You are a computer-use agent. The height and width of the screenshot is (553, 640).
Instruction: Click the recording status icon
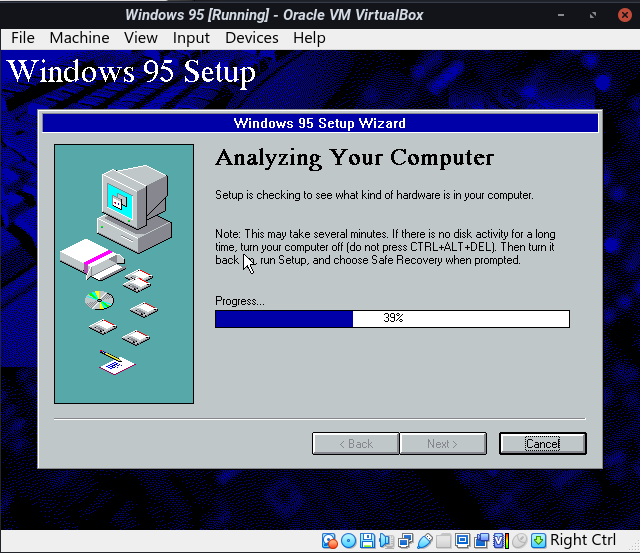(482, 541)
